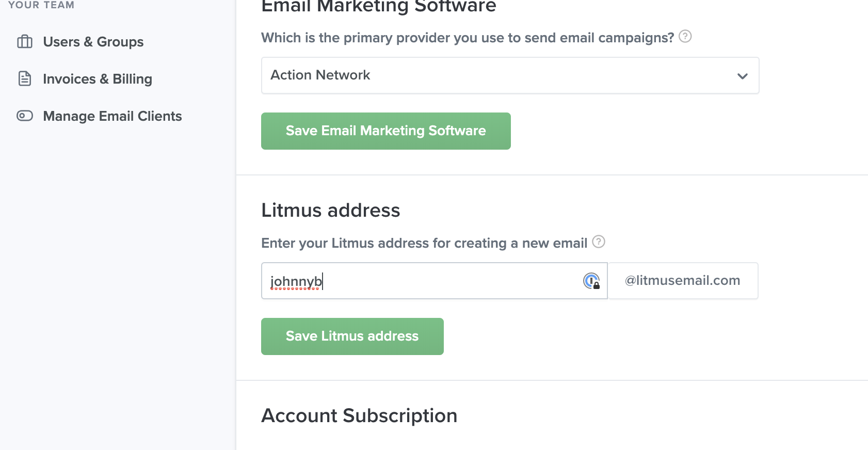Click the chevron on the provider dropdown
The image size is (868, 450).
(743, 75)
